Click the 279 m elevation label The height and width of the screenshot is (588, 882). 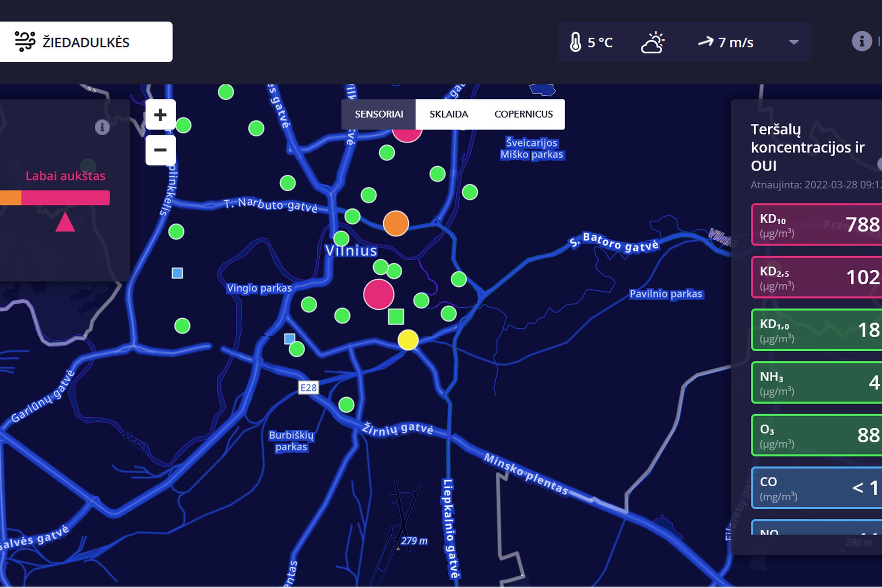414,541
